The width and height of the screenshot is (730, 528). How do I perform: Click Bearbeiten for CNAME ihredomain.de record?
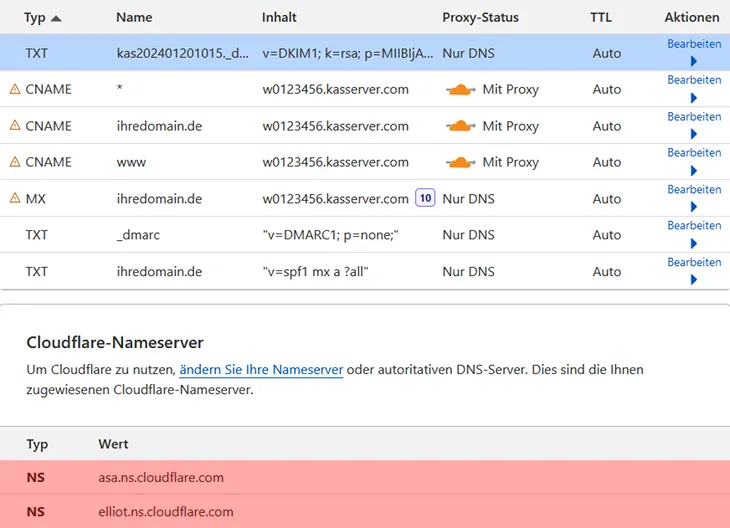pyautogui.click(x=694, y=116)
